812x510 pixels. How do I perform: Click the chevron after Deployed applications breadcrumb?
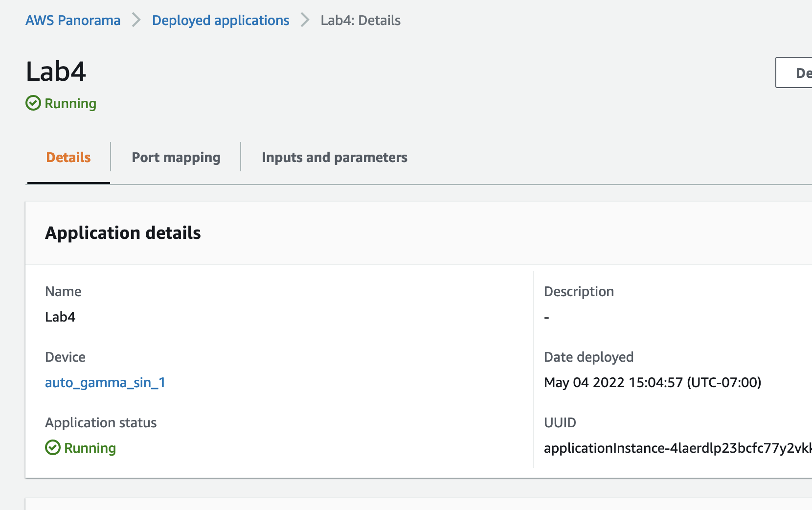click(x=305, y=21)
